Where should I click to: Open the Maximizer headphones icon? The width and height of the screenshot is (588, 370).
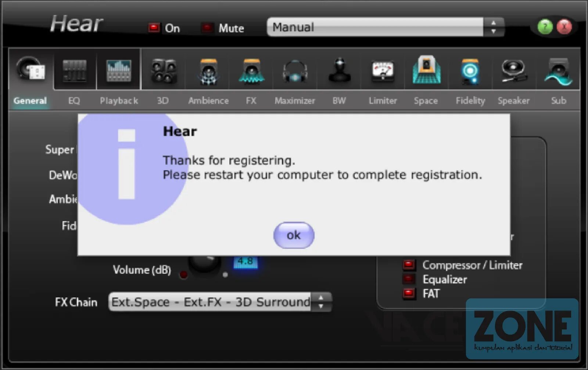pyautogui.click(x=295, y=71)
